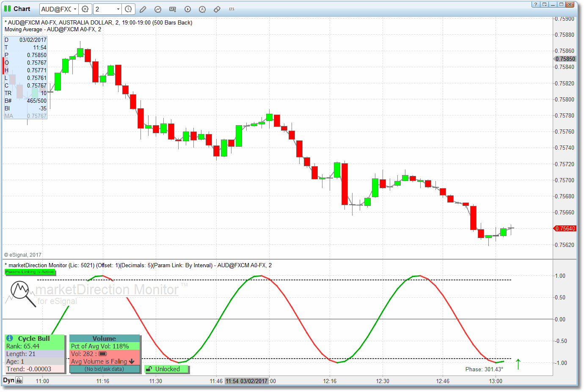Click the data window date 03/02/2017
Viewport: 584px width, 392px height.
tap(33, 40)
